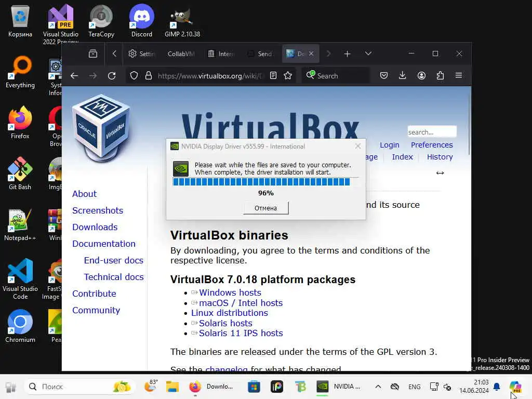Open the Linux distributions link

point(229,313)
